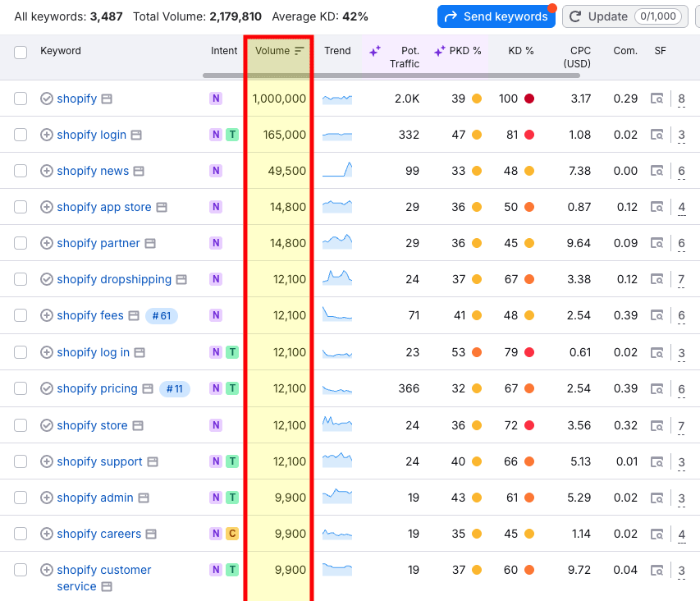This screenshot has height=601, width=700.
Task: Click the checked circle icon by "shopify dropshipping"
Action: [x=47, y=279]
